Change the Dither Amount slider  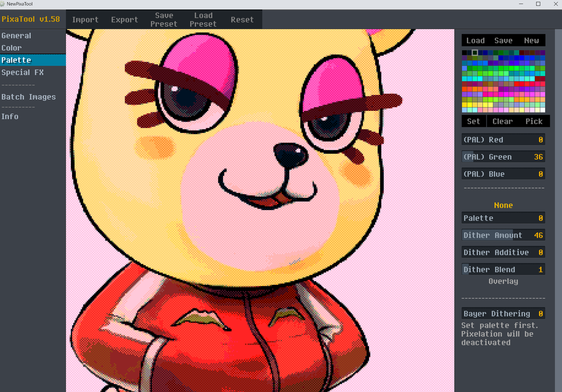(x=503, y=235)
